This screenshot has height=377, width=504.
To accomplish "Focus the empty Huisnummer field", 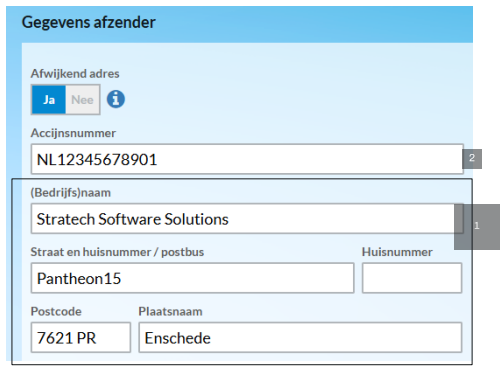I will pos(412,278).
